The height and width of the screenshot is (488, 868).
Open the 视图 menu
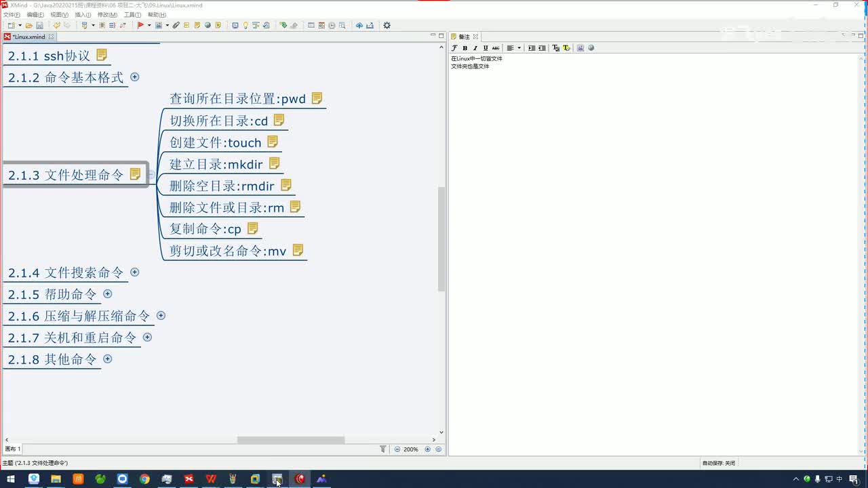(59, 14)
